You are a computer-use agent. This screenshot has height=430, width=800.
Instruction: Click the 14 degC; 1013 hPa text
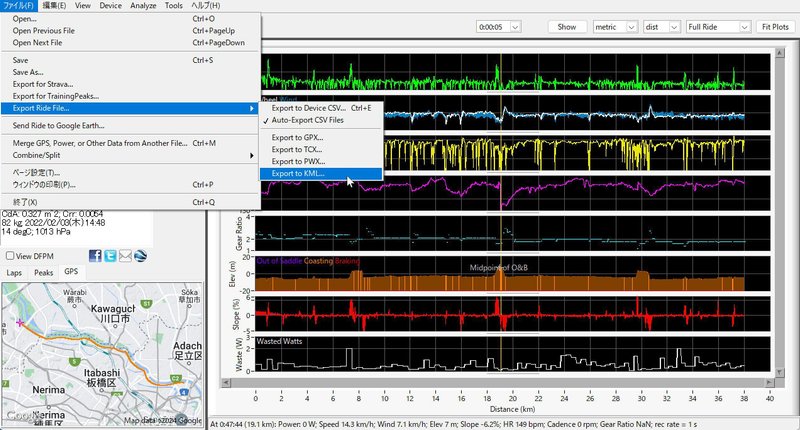(x=36, y=232)
